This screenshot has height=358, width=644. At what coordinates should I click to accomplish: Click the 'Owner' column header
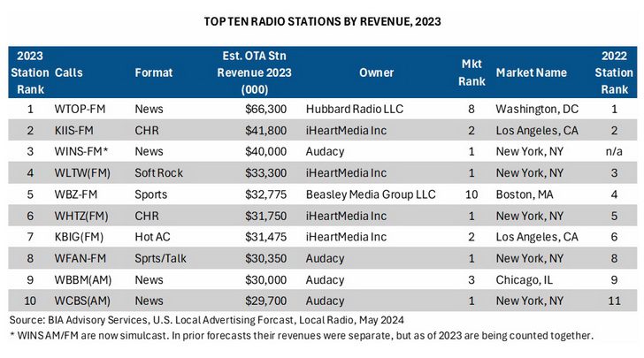pyautogui.click(x=376, y=72)
